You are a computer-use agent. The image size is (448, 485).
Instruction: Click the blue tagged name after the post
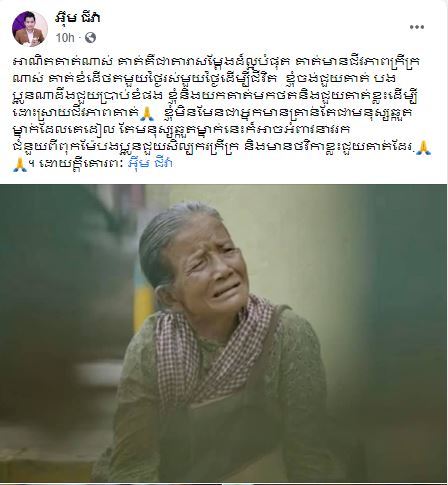150,163
